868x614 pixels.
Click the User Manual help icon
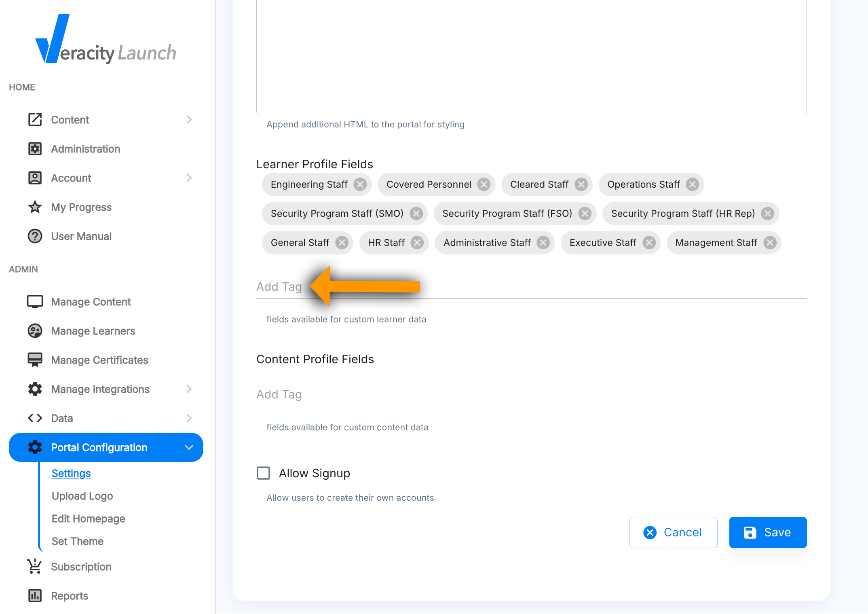pos(35,236)
